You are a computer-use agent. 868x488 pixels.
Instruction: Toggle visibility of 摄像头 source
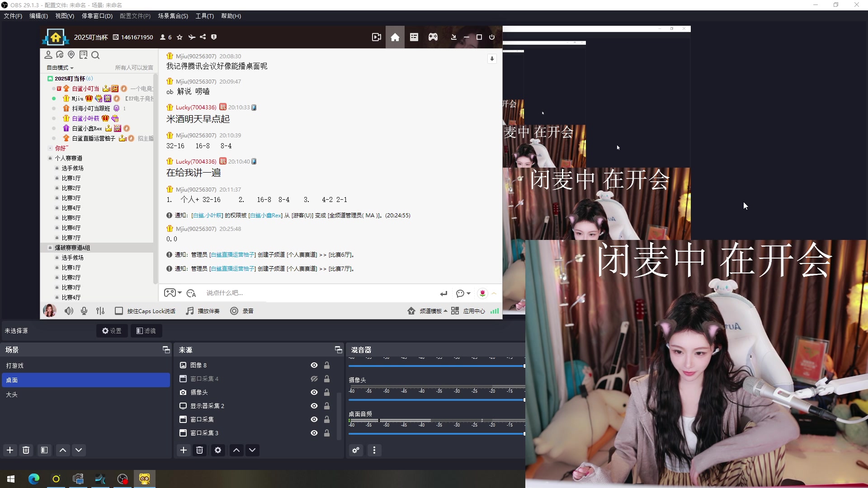pyautogui.click(x=314, y=392)
